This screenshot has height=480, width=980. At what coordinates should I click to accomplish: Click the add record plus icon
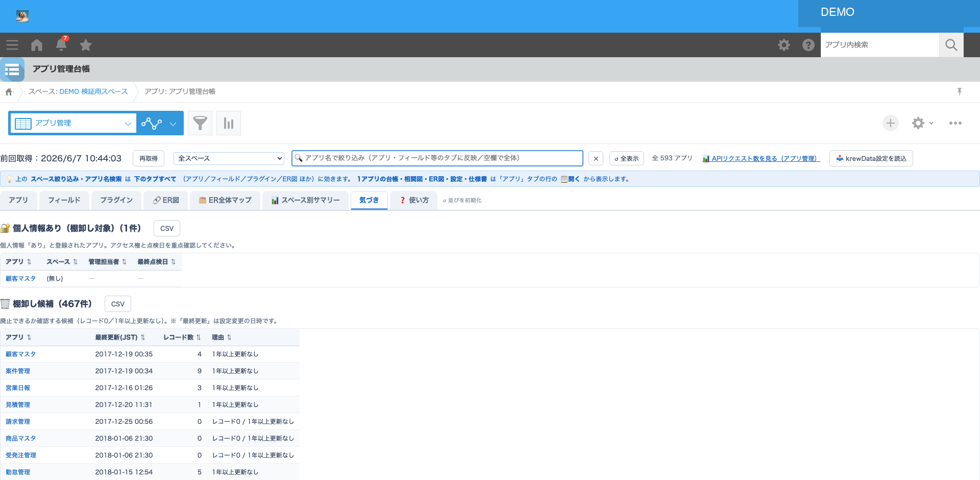(x=891, y=123)
